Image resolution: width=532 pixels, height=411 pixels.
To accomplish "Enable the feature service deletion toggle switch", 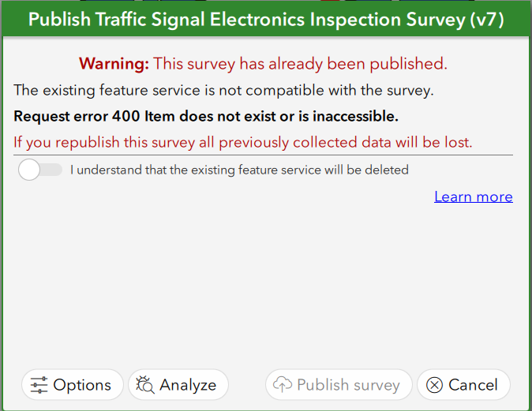I will (40, 170).
